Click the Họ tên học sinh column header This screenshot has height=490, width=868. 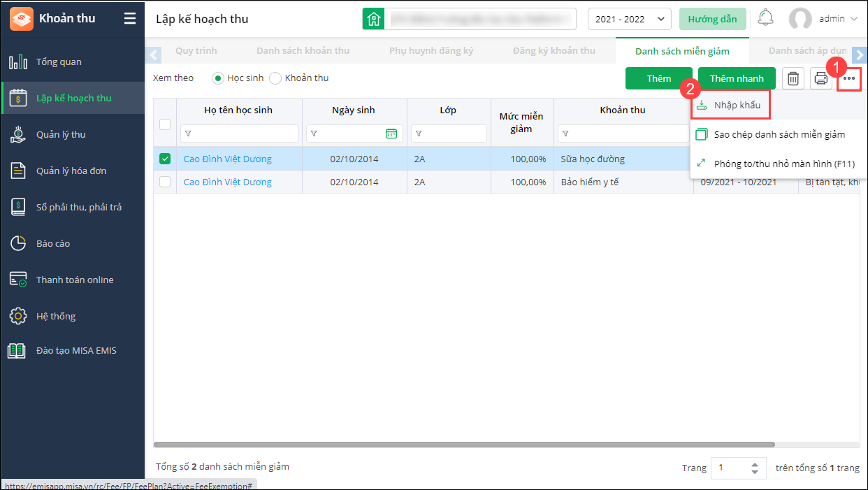(238, 110)
